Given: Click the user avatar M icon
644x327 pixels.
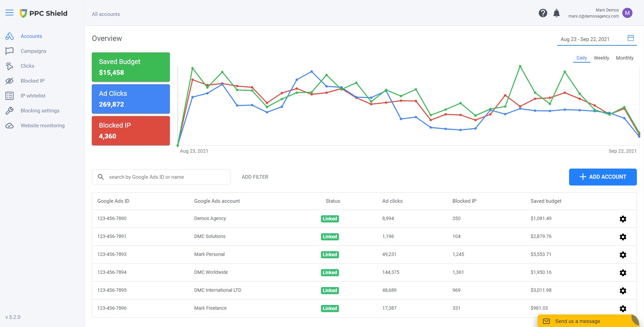Looking at the screenshot, I should pos(627,13).
